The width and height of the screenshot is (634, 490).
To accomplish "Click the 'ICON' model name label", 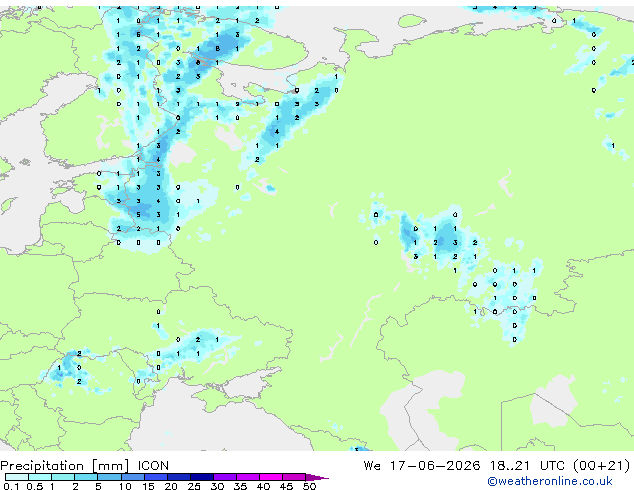I will pos(153,466).
